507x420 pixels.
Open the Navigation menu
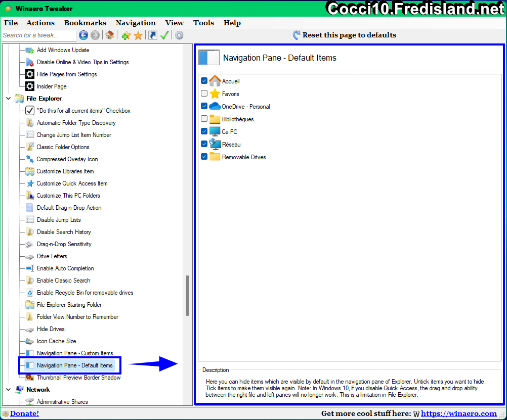[x=136, y=23]
